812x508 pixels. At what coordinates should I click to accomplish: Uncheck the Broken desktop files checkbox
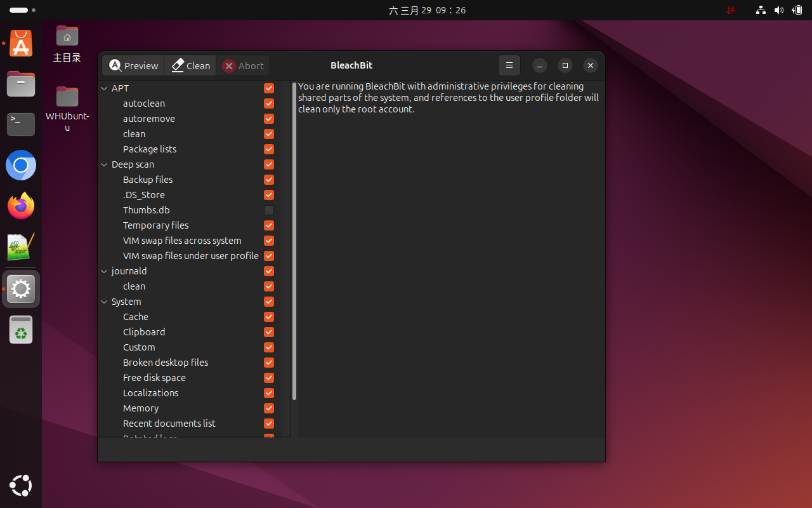(x=269, y=363)
